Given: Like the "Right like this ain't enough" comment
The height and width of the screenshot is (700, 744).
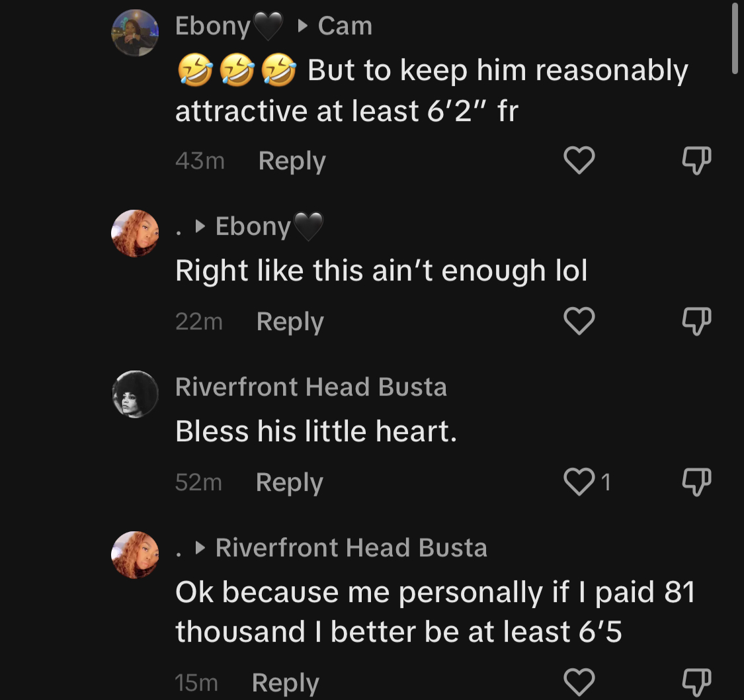Looking at the screenshot, I should [x=579, y=321].
